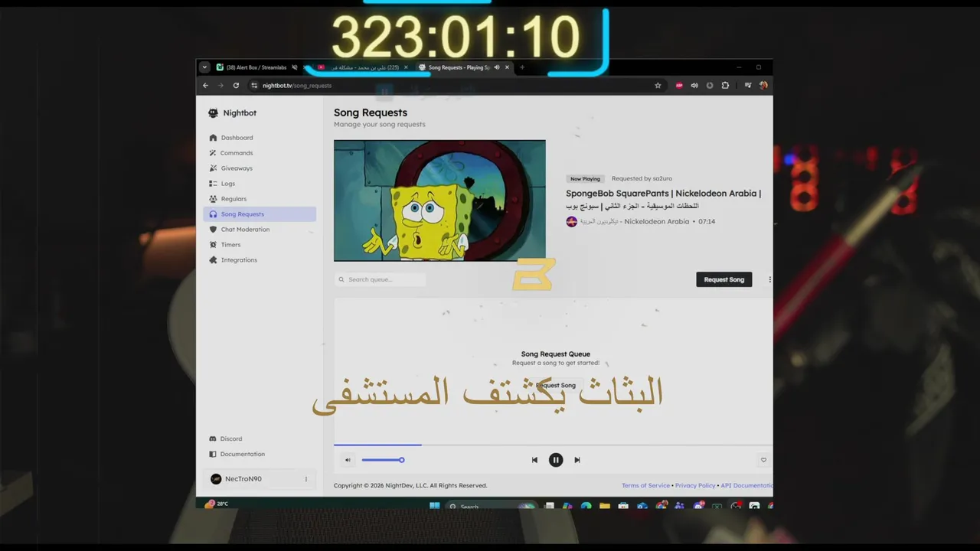Click the Requested by sa2uro text
The height and width of the screenshot is (551, 980).
(642, 178)
